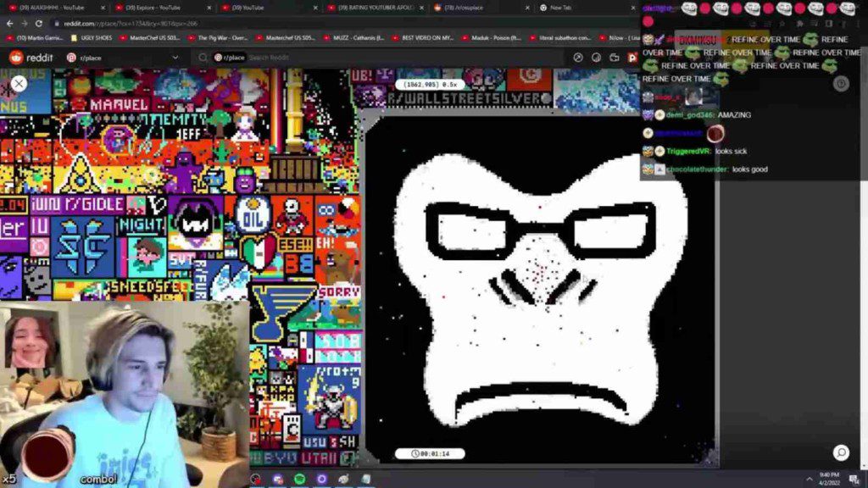868x488 pixels.
Task: Open the Masterchef US S05 bookmark
Action: pos(286,37)
